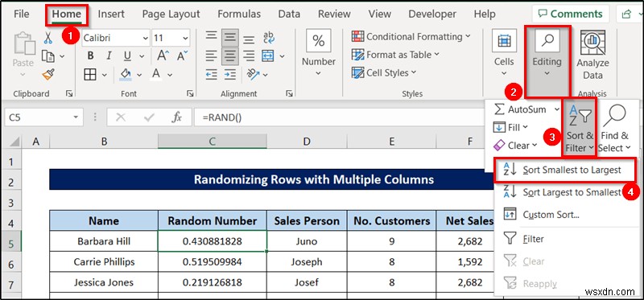Switch to the Page Layout tab
Image resolution: width=644 pixels, height=300 pixels.
coord(170,14)
